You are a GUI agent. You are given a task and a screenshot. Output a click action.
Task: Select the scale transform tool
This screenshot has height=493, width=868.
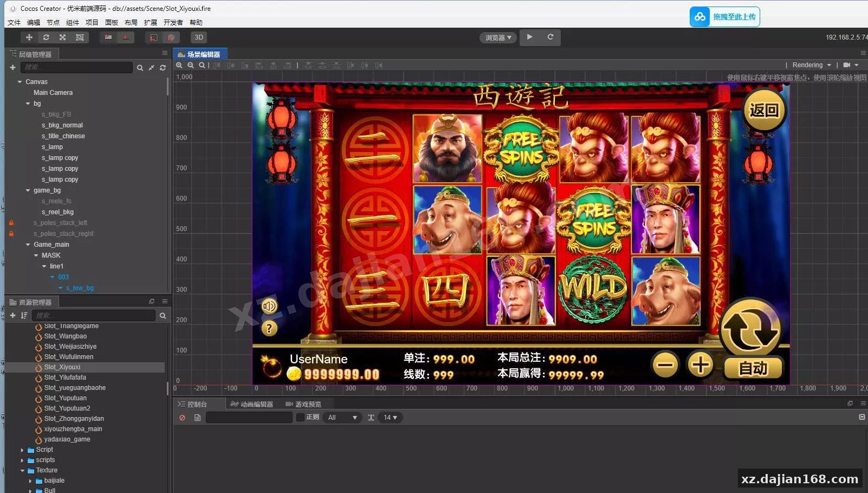[x=63, y=37]
